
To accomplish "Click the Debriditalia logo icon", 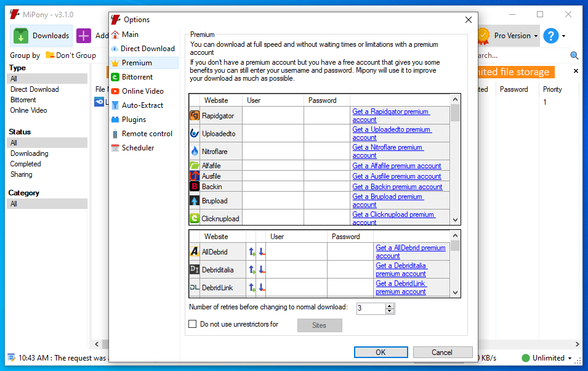I will [194, 269].
